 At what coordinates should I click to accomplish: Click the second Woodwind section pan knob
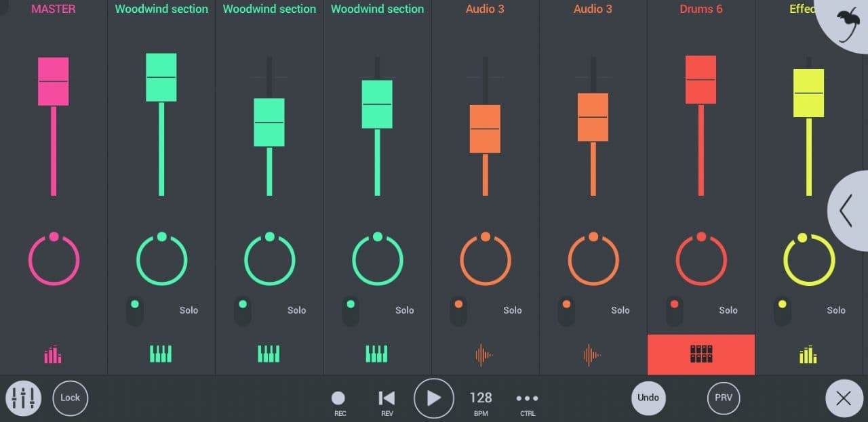269,259
